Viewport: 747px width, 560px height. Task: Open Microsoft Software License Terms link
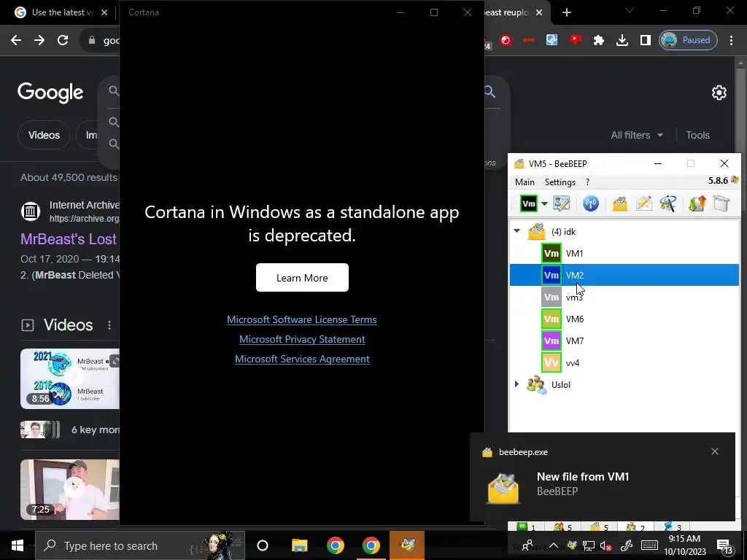(x=301, y=319)
